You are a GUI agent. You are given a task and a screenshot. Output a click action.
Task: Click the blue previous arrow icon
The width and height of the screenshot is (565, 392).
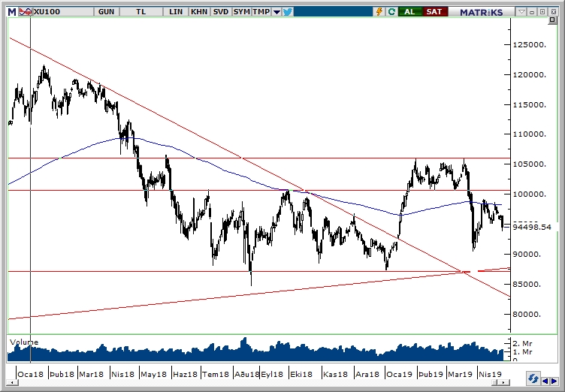(x=545, y=381)
